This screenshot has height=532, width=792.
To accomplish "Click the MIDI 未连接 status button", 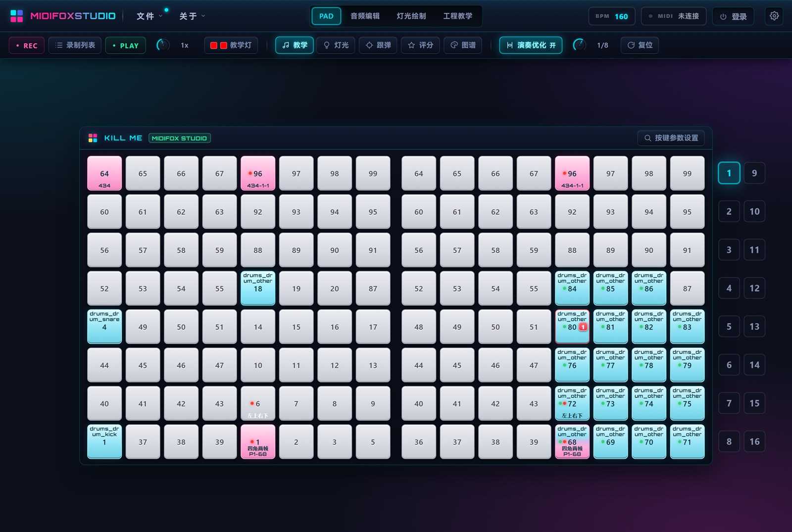I will (x=674, y=16).
